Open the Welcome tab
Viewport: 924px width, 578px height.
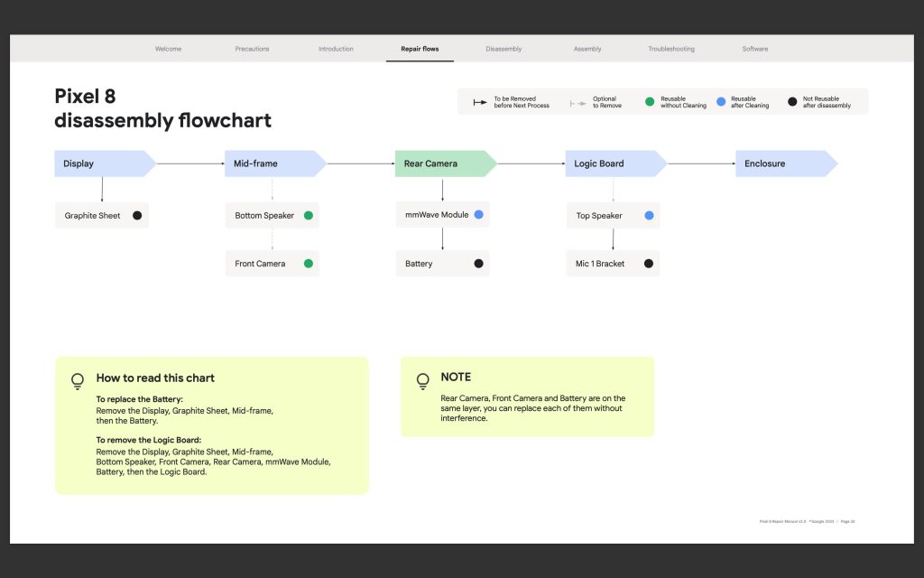pos(168,49)
